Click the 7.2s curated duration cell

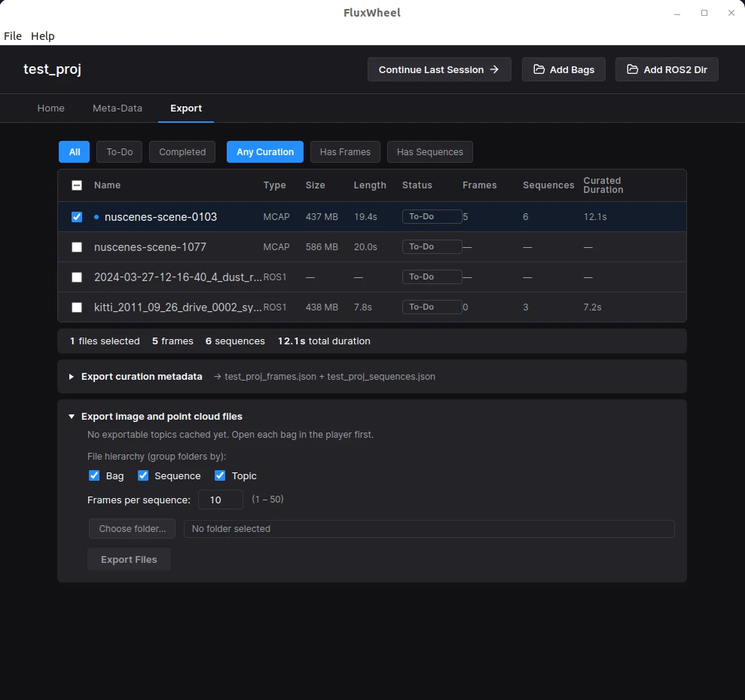click(x=593, y=307)
